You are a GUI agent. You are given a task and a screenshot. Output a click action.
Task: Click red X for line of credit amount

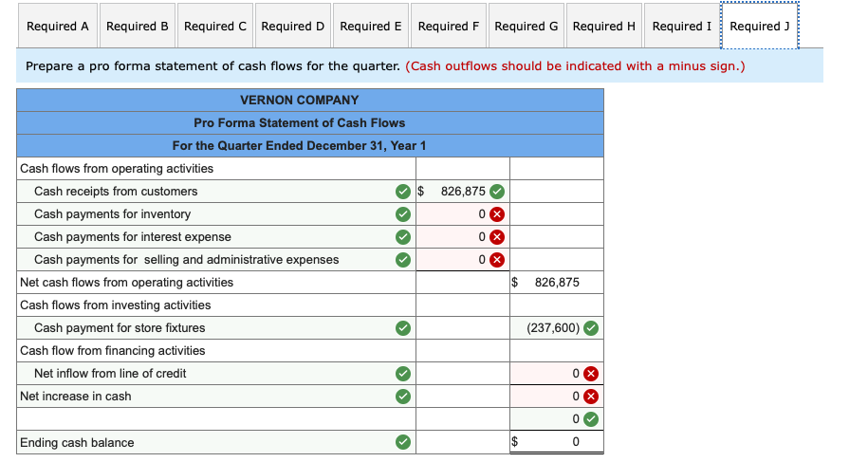click(591, 374)
